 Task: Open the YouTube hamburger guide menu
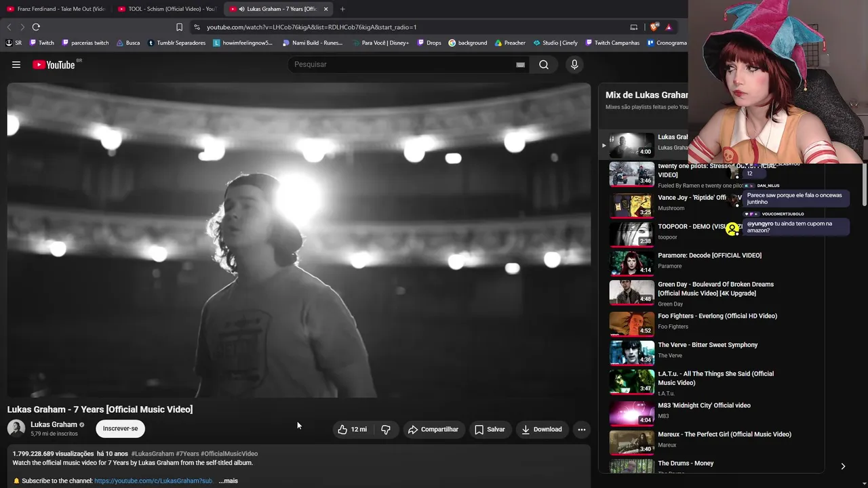16,64
